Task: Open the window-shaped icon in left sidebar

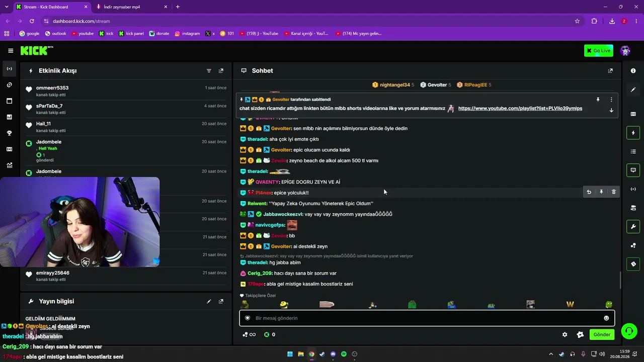Action: pos(9,101)
